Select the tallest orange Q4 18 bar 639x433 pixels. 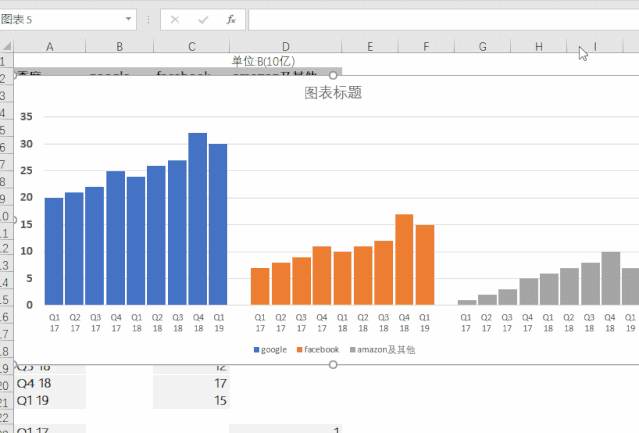(x=404, y=259)
